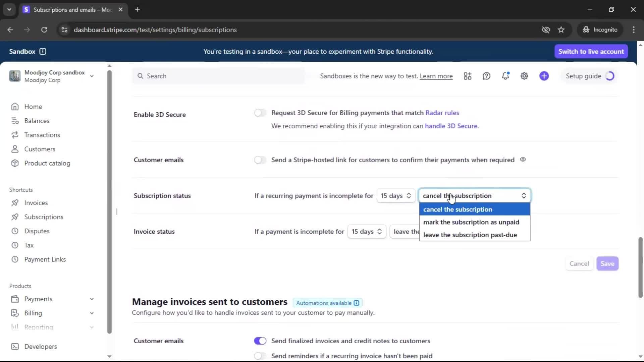The width and height of the screenshot is (644, 362).
Task: Click Switch to live account button
Action: pos(591,51)
